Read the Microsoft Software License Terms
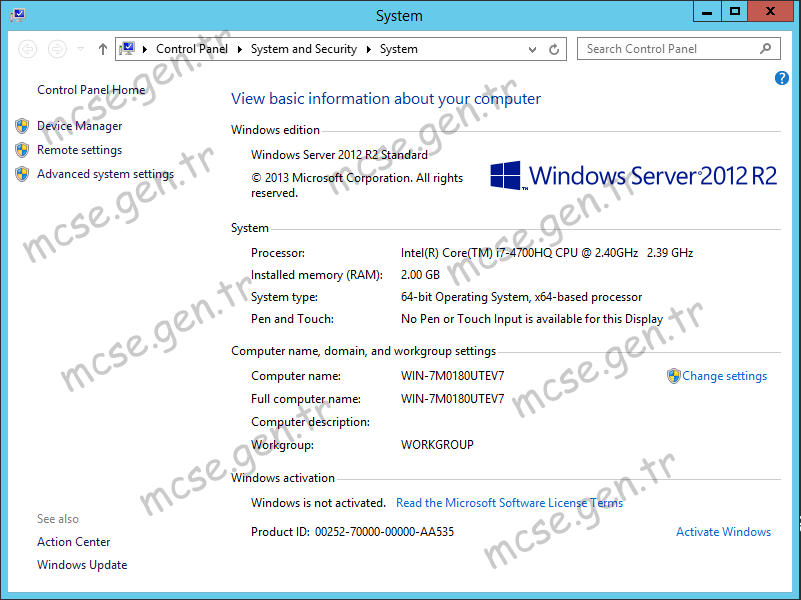 [509, 503]
